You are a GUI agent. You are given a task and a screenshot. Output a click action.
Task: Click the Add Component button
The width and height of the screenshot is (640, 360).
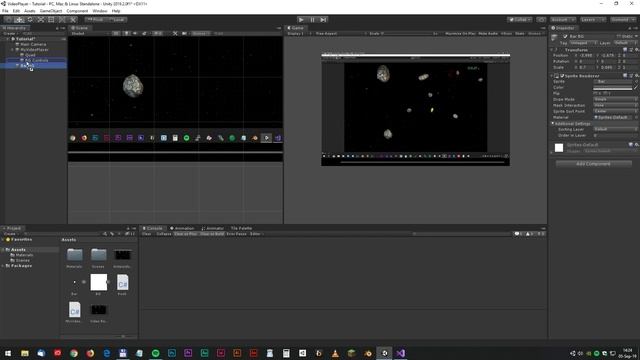pos(593,164)
